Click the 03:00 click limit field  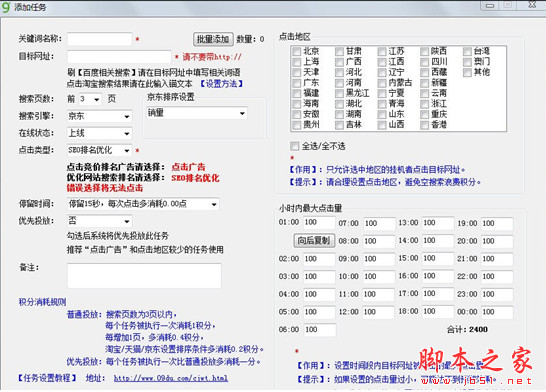pos(319,276)
